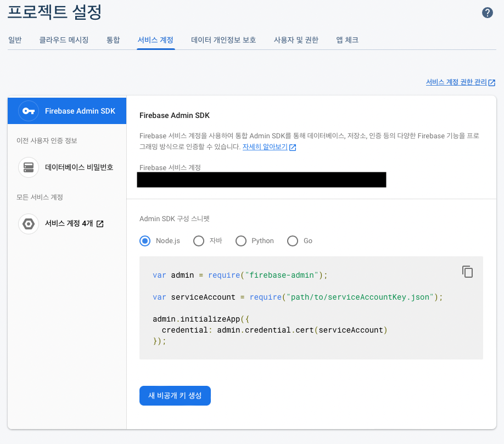The image size is (504, 444).
Task: Click the database secrets storage icon
Action: pyautogui.click(x=29, y=167)
